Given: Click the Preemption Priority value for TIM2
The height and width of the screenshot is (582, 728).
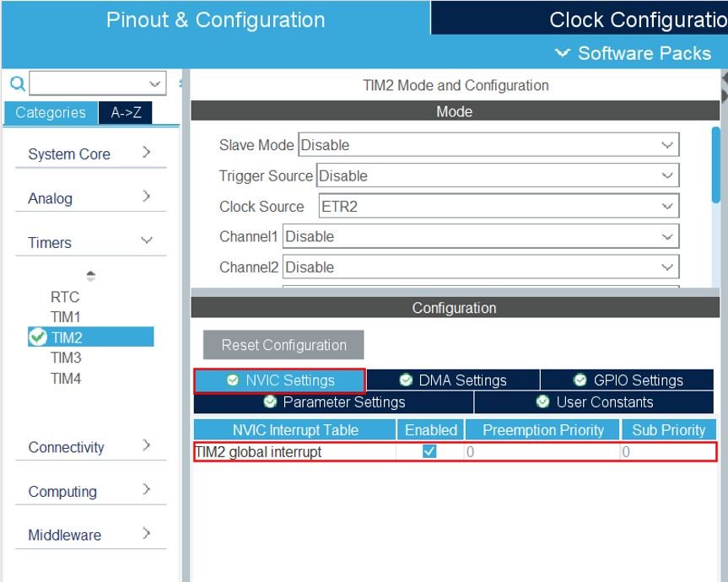Looking at the screenshot, I should pyautogui.click(x=542, y=451).
